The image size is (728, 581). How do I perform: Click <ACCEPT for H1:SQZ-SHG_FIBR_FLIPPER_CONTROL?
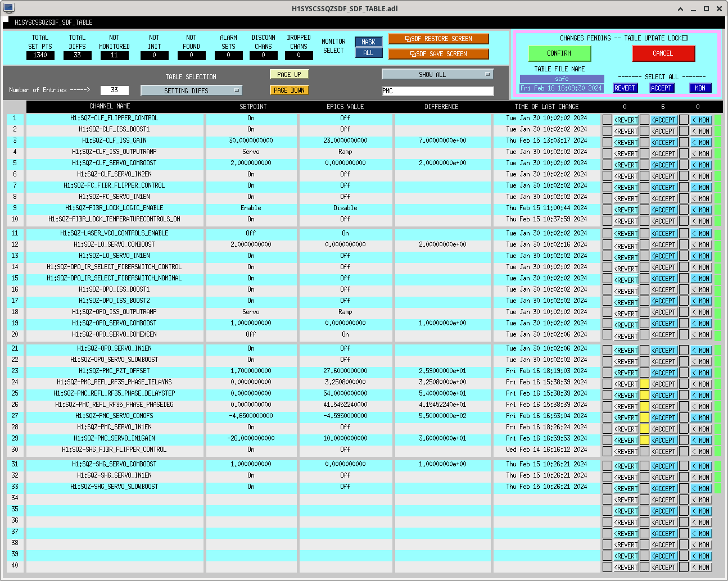tap(664, 451)
